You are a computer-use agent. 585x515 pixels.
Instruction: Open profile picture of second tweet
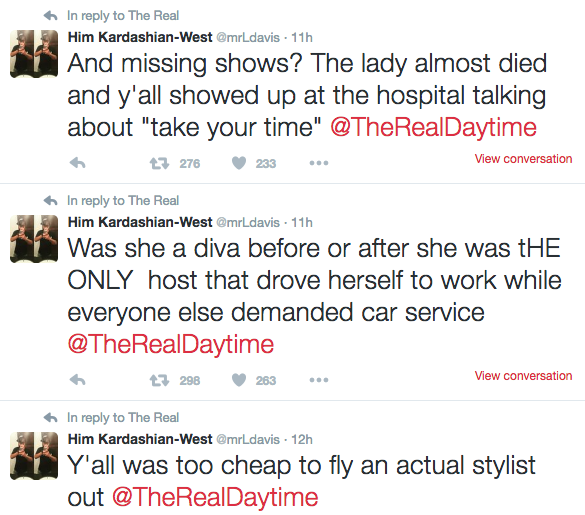[x=34, y=239]
